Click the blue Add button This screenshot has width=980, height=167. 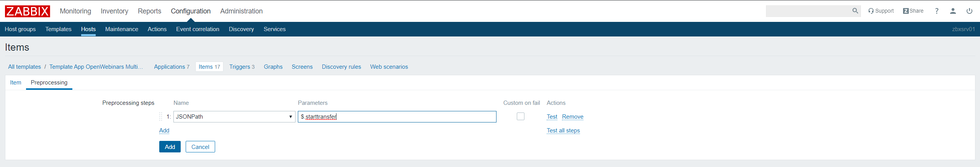170,147
